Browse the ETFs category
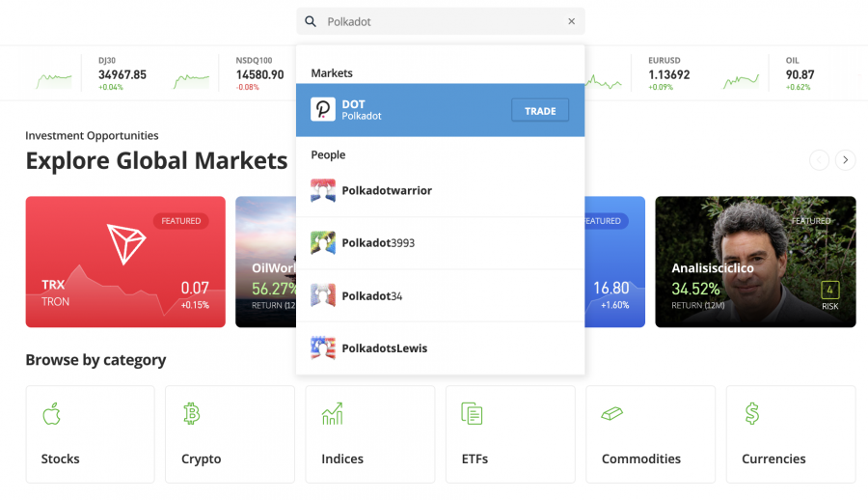This screenshot has width=868, height=500. 510,434
